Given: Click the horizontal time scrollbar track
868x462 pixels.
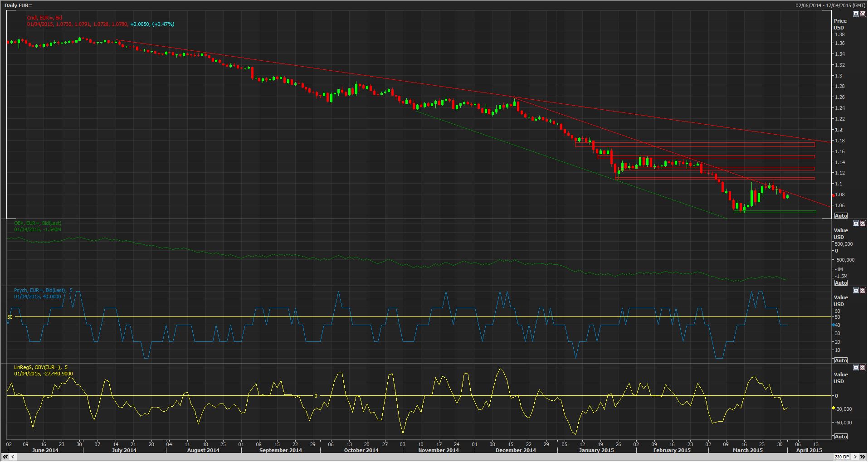Looking at the screenshot, I should point(425,457).
